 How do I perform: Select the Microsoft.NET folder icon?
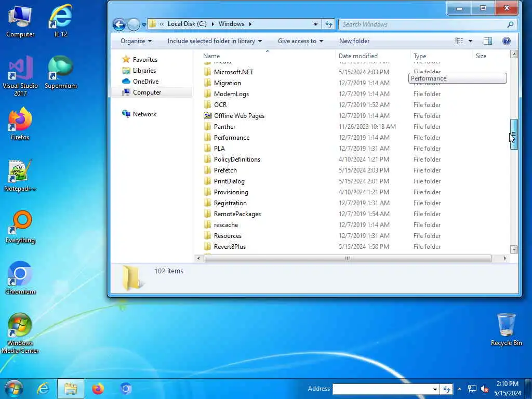pyautogui.click(x=207, y=72)
